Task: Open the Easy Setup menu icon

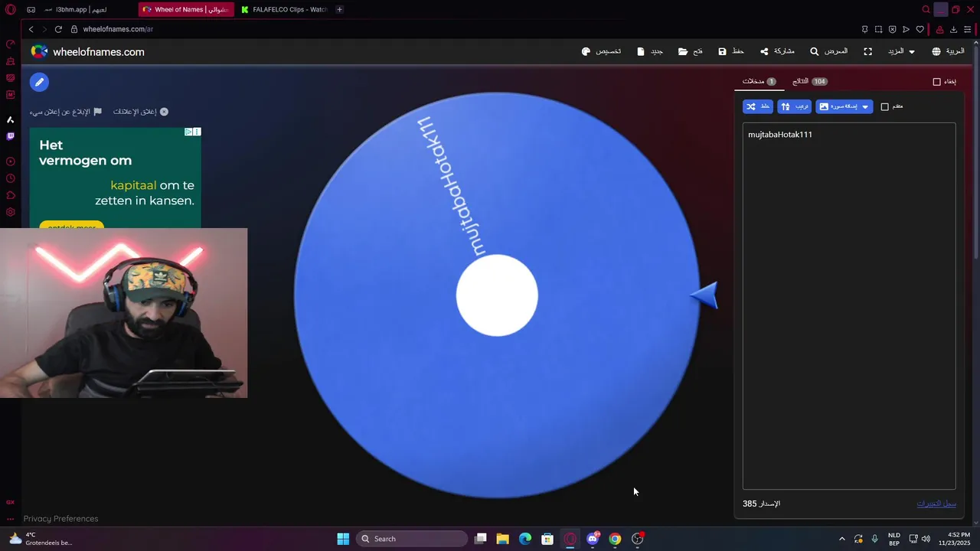Action: click(967, 29)
